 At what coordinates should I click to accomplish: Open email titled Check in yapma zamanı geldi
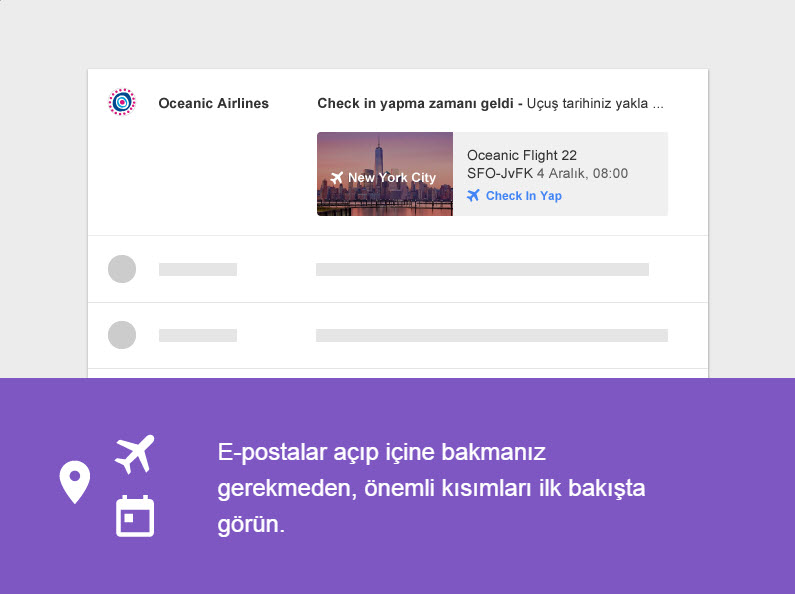[x=415, y=103]
